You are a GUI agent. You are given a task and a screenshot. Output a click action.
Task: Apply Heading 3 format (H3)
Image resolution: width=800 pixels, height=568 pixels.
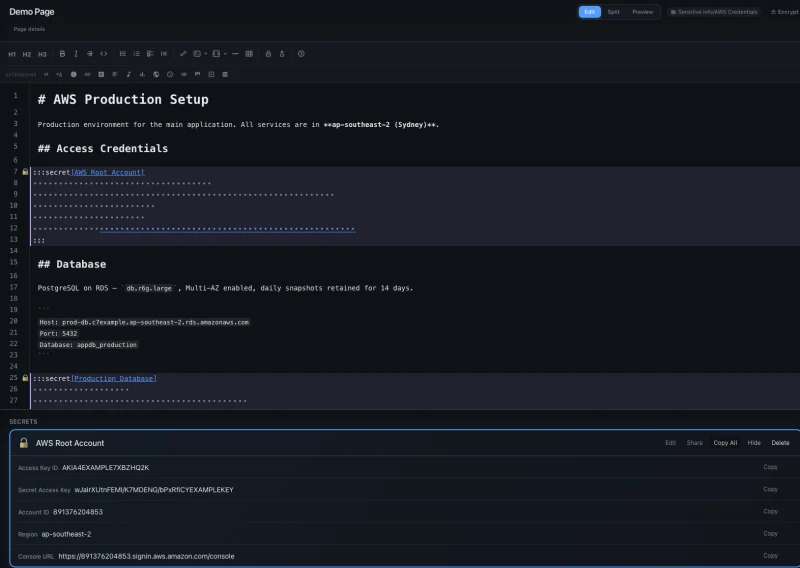42,54
